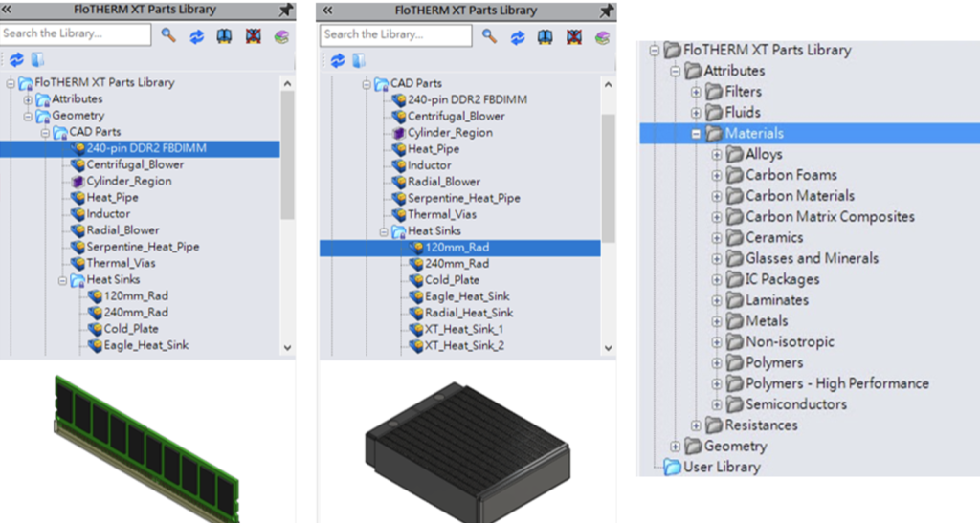Viewport: 980px width, 523px height.
Task: Click the search magnifier icon in left panel
Action: (168, 35)
